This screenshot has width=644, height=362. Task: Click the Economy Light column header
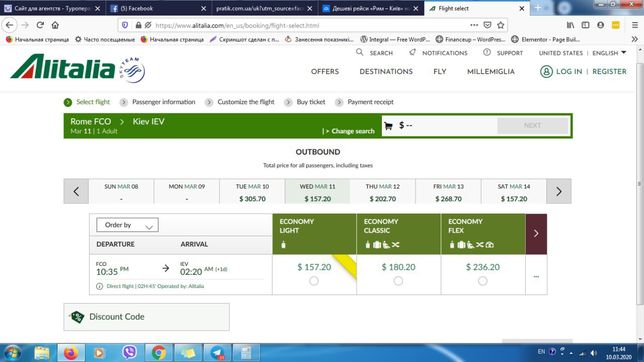pyautogui.click(x=314, y=234)
